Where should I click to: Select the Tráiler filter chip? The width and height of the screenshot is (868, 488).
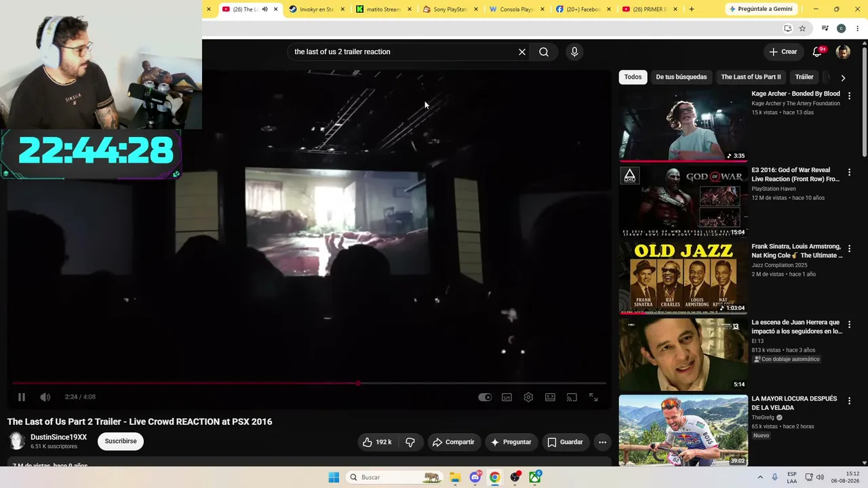click(804, 77)
